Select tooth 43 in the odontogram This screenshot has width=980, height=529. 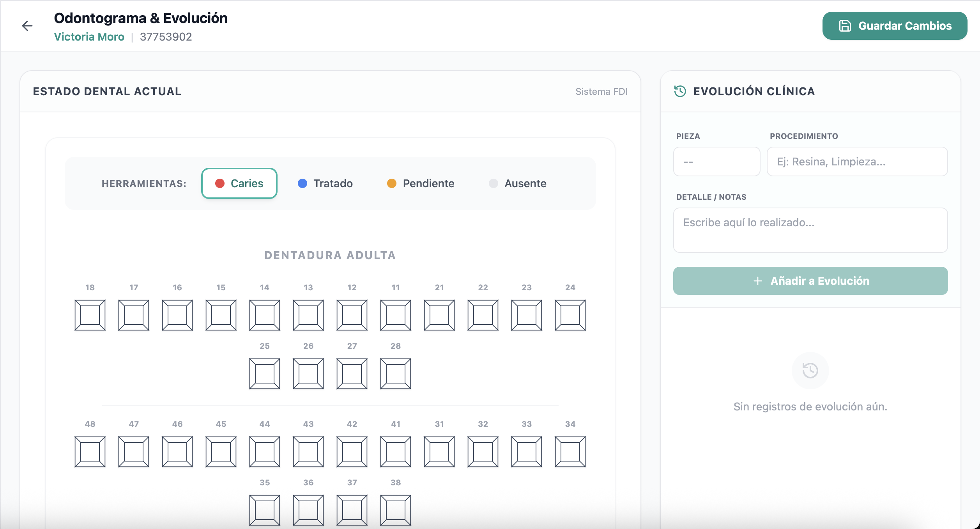click(308, 452)
